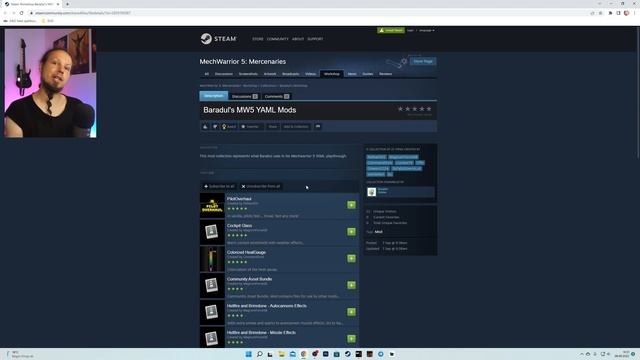Open the Colorized HeatGauge mod title

(246, 252)
